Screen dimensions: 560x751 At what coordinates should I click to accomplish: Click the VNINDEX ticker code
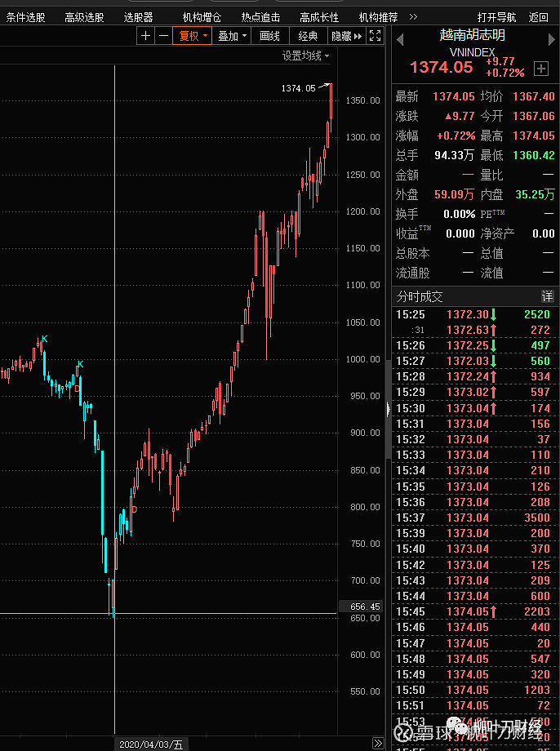[472, 52]
